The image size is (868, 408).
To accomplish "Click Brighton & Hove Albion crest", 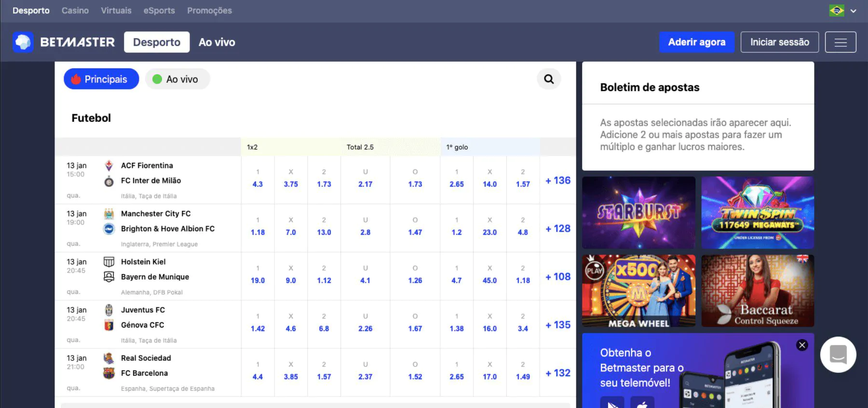I will click(109, 229).
